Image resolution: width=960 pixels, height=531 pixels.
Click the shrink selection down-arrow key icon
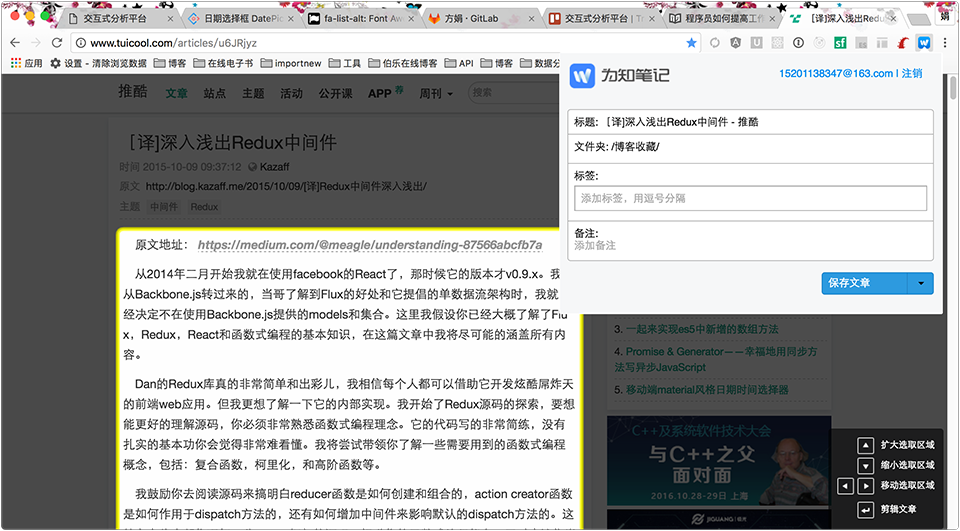tap(865, 466)
